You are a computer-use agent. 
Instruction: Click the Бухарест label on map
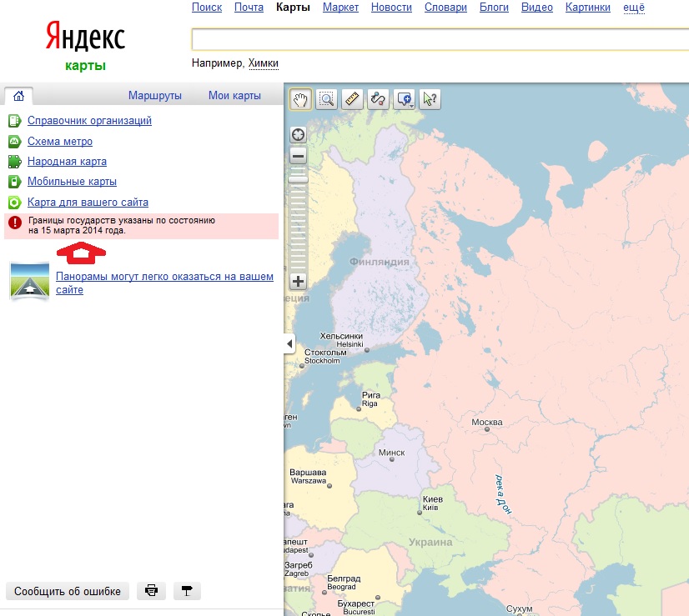pyautogui.click(x=356, y=603)
